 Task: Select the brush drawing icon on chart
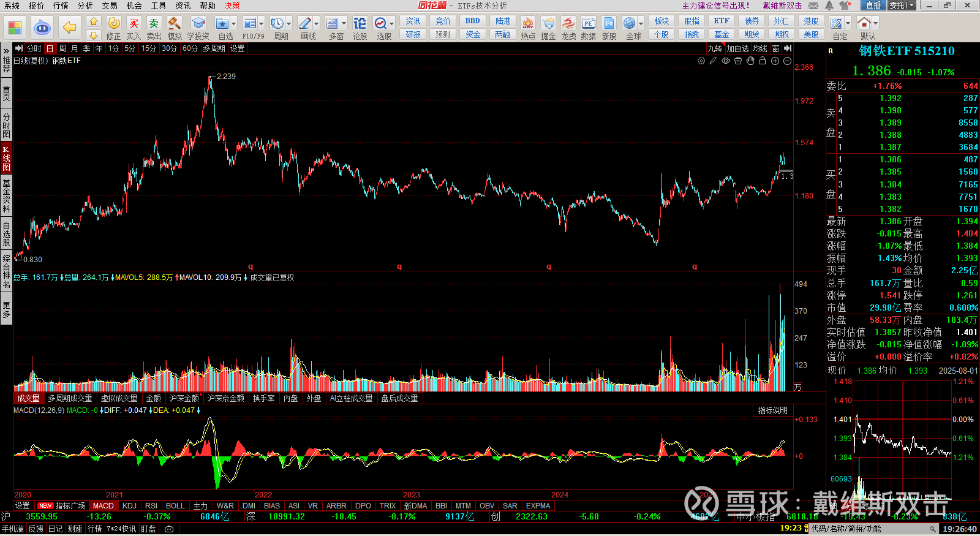pyautogui.click(x=714, y=61)
